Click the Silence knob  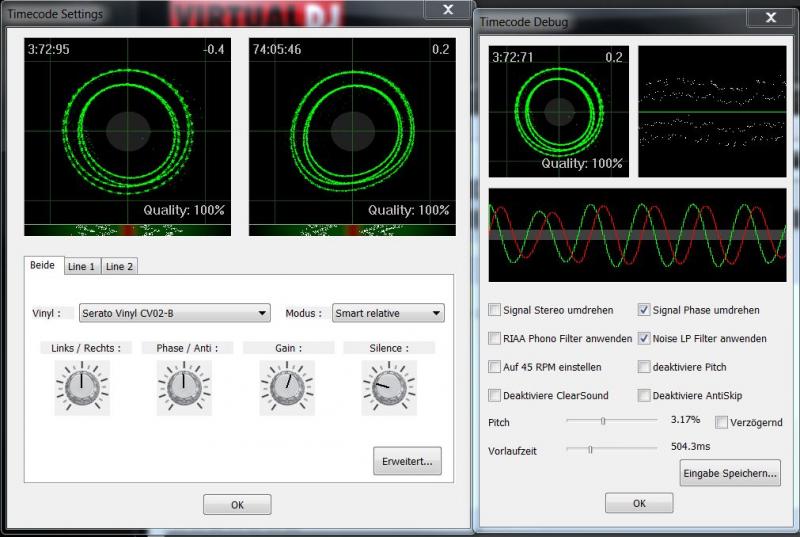pos(389,387)
